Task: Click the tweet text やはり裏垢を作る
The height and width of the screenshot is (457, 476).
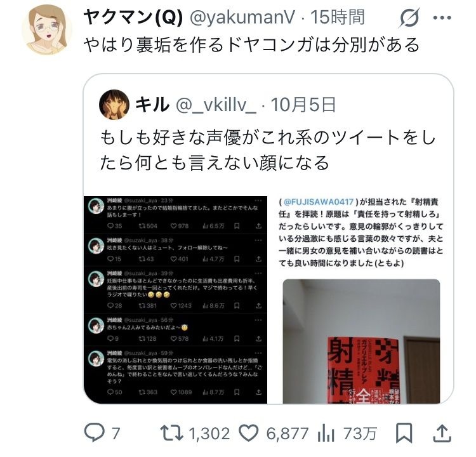Action: click(x=251, y=44)
